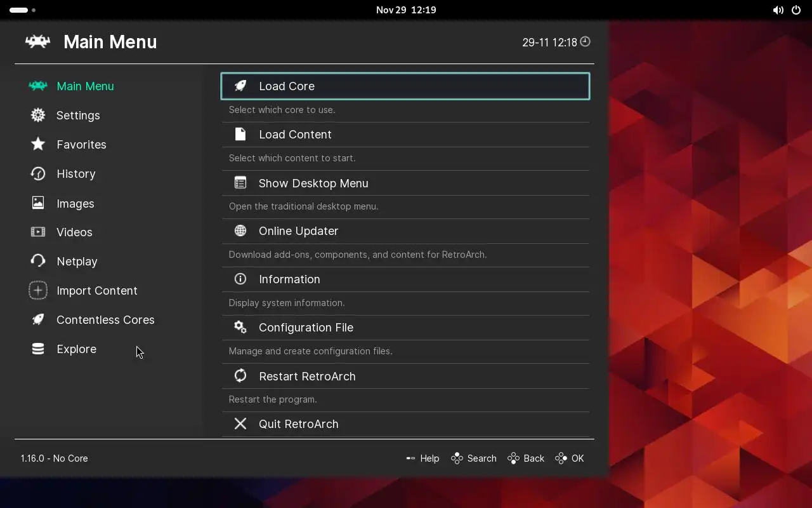The image size is (812, 508).
Task: Choose Restart RetroArch
Action: pos(405,376)
